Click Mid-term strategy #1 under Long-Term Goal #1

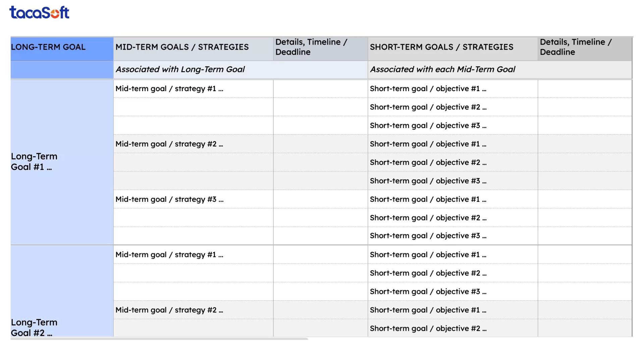[193, 89]
